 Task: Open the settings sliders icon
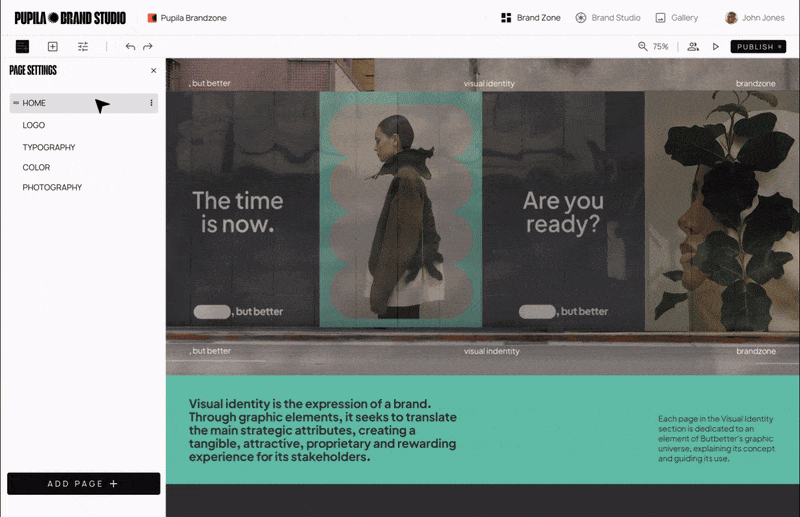click(x=83, y=46)
